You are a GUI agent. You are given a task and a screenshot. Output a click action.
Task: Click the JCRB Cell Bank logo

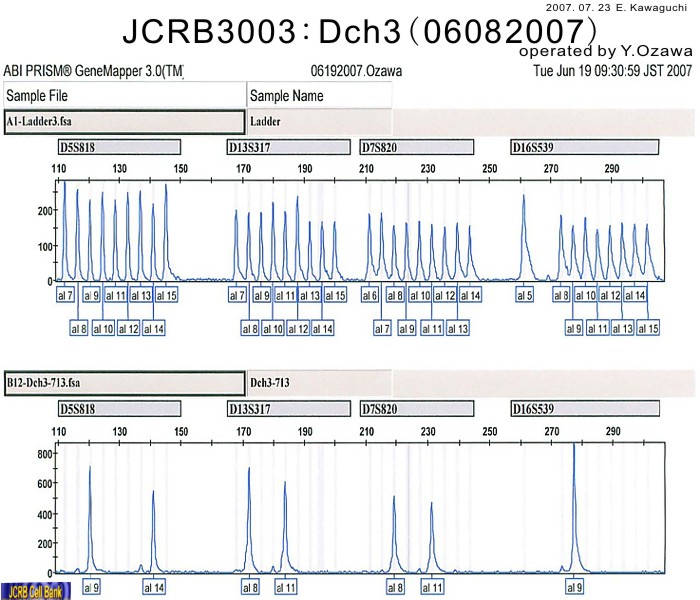(29, 590)
